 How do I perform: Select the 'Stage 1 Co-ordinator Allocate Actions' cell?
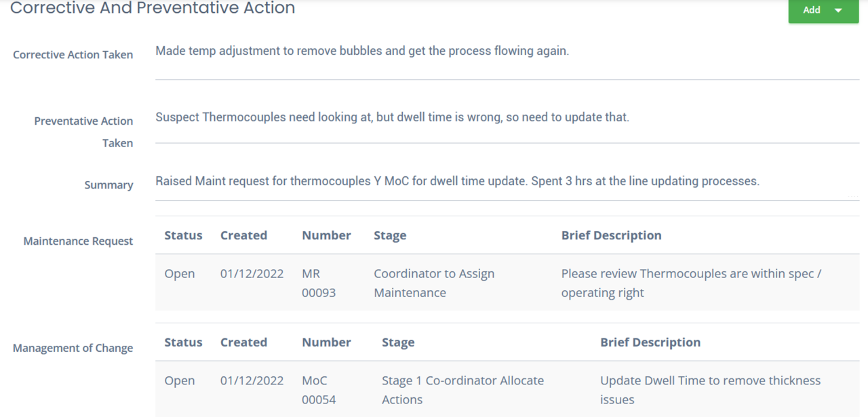click(x=462, y=391)
